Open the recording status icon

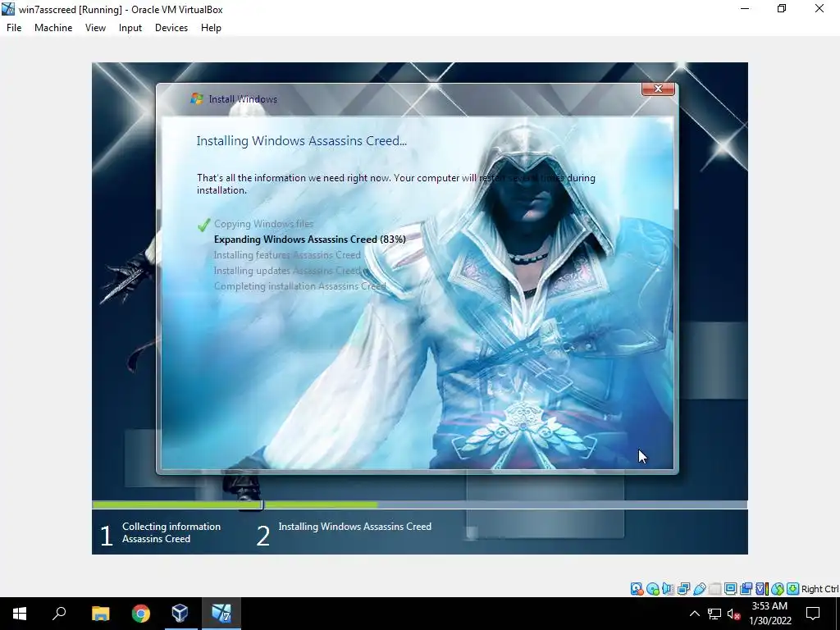coord(746,589)
